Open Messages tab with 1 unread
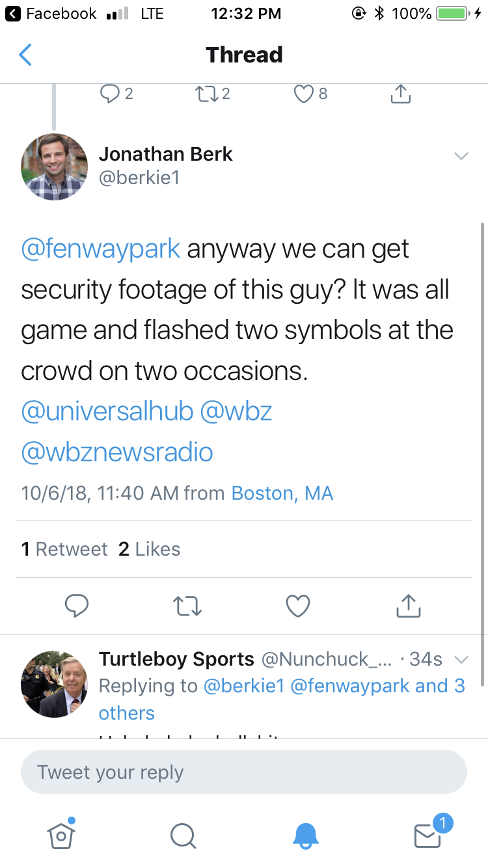Image resolution: width=488 pixels, height=868 pixels. [428, 835]
